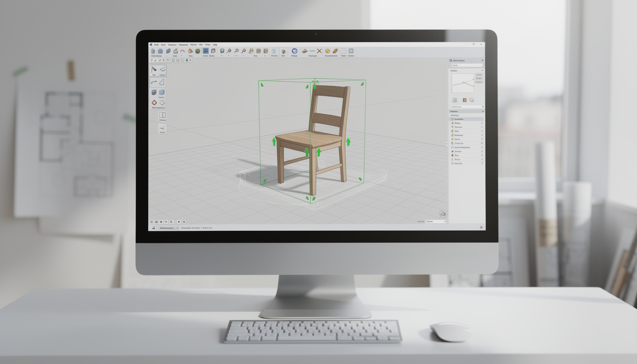637x364 pixels.
Task: Click the horizontal line tool beside the red X
Action: pos(312,51)
